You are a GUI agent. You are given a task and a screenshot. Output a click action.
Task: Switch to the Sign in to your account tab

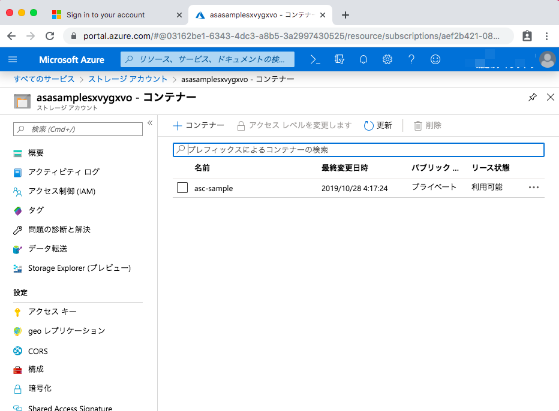106,15
